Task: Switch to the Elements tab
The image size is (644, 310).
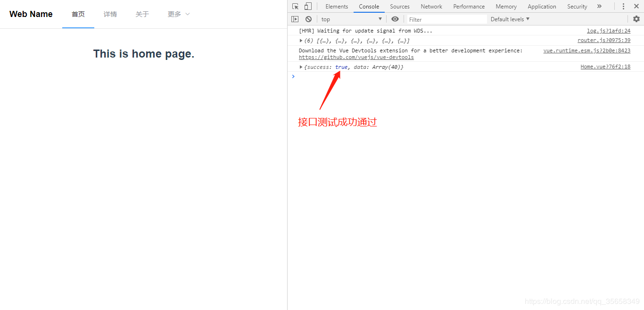Action: (x=337, y=7)
